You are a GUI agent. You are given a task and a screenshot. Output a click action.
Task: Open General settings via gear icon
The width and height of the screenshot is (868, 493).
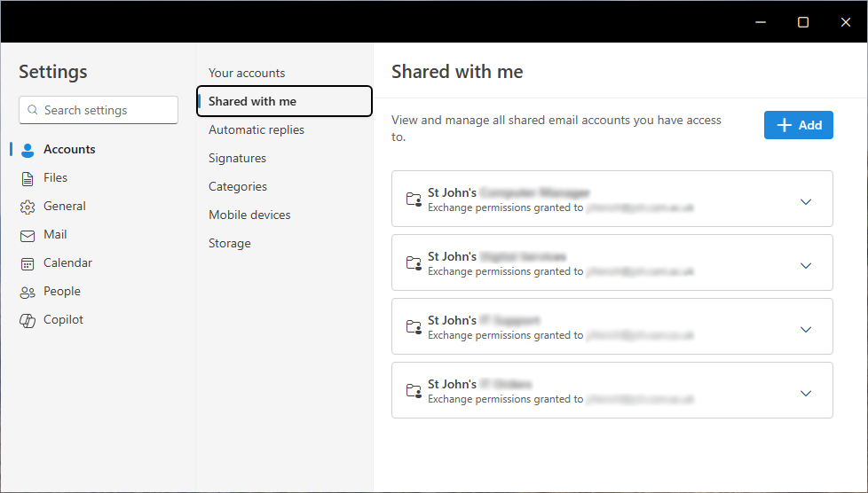[28, 207]
